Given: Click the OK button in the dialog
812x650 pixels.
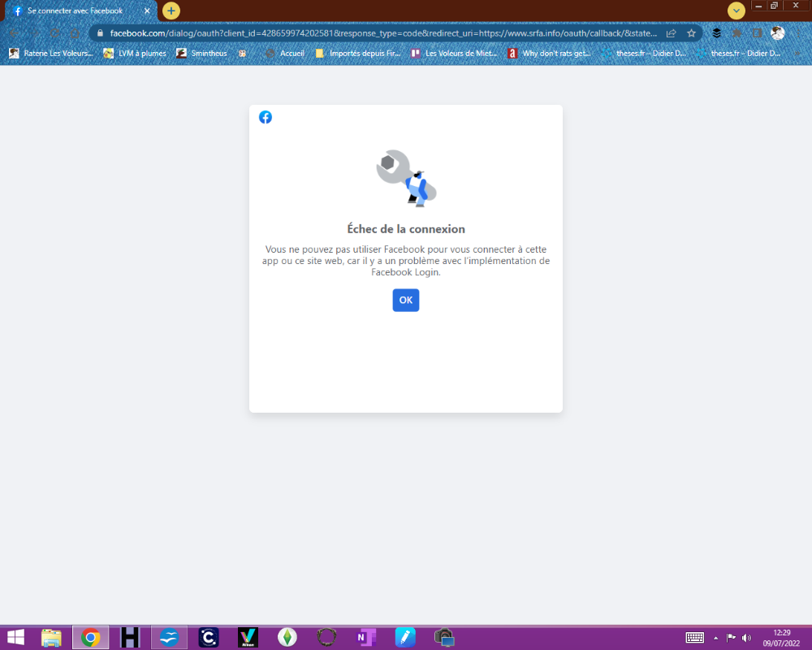Looking at the screenshot, I should click(x=405, y=300).
